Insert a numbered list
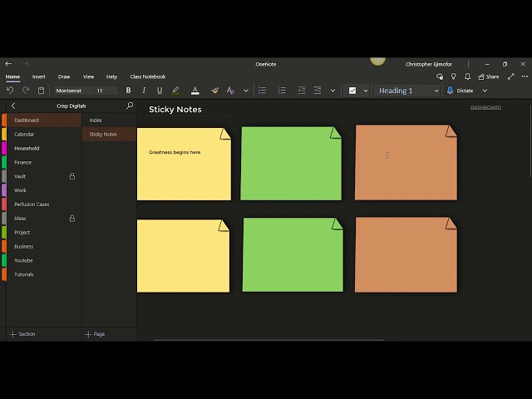532x399 pixels. pyautogui.click(x=282, y=91)
